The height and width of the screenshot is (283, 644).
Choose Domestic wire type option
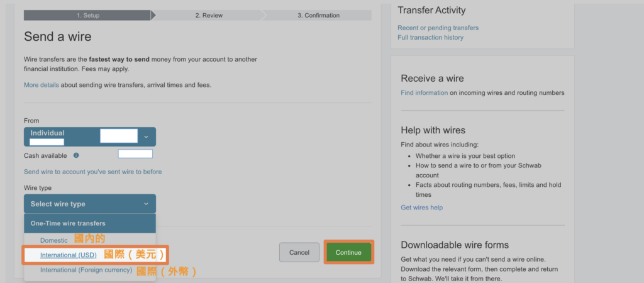click(x=54, y=240)
